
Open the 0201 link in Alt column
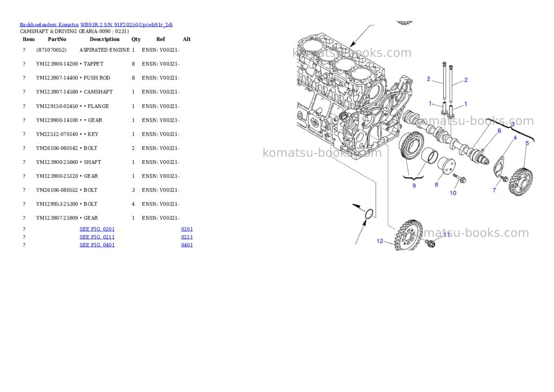point(187,229)
